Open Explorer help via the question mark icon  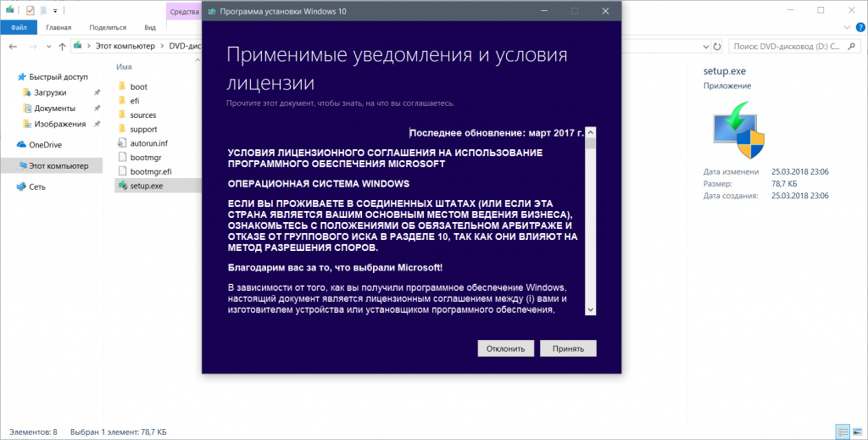point(861,27)
